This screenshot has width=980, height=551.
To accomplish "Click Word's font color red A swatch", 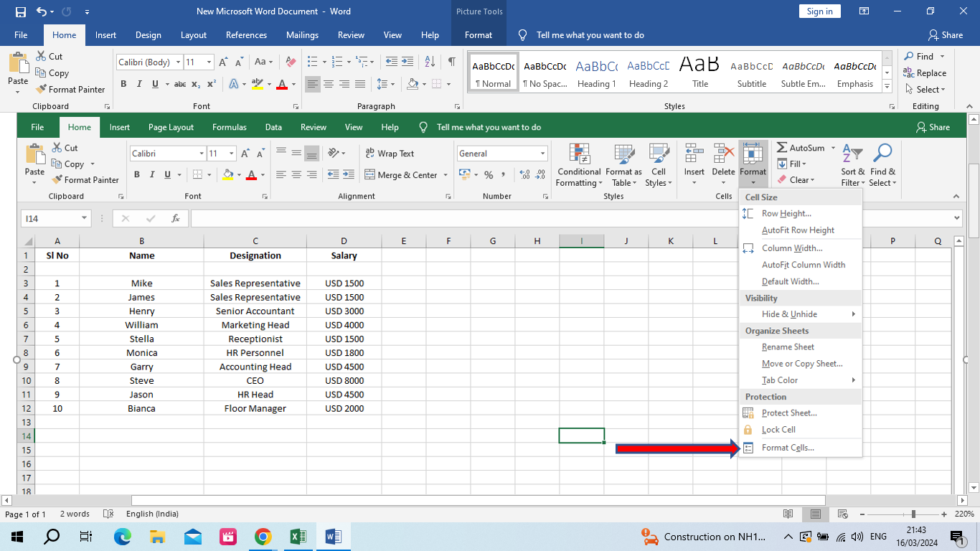I will pyautogui.click(x=282, y=84).
